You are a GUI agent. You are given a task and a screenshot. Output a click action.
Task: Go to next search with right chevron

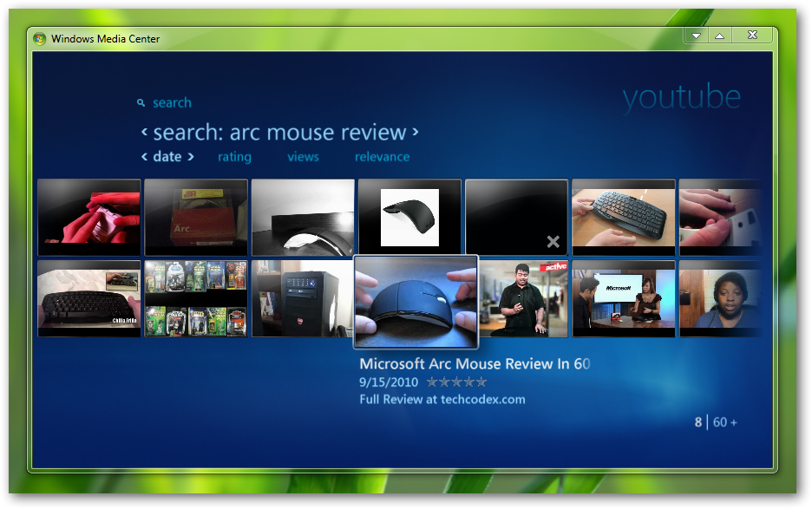[416, 132]
